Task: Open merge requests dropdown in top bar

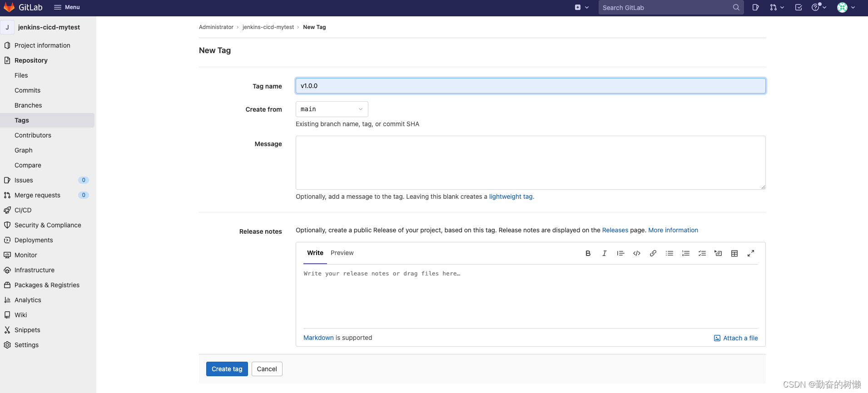Action: (x=777, y=7)
